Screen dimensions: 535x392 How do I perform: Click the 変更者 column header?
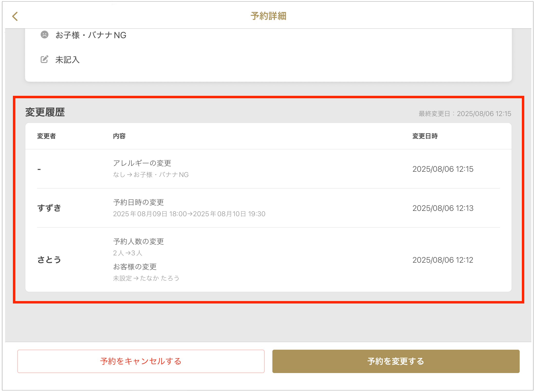point(46,136)
